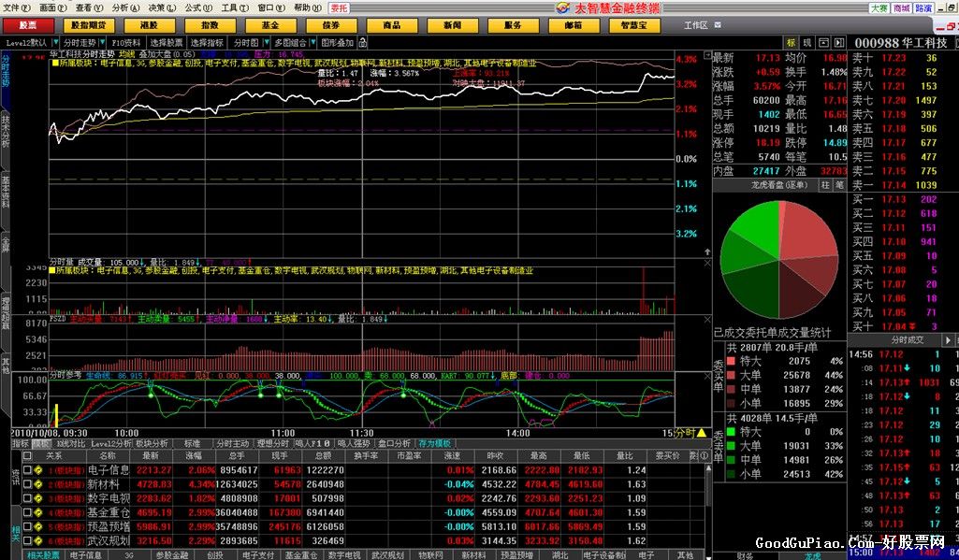Toggle the header select-all checkbox in table
Image resolution: width=959 pixels, height=560 pixels.
click(27, 455)
